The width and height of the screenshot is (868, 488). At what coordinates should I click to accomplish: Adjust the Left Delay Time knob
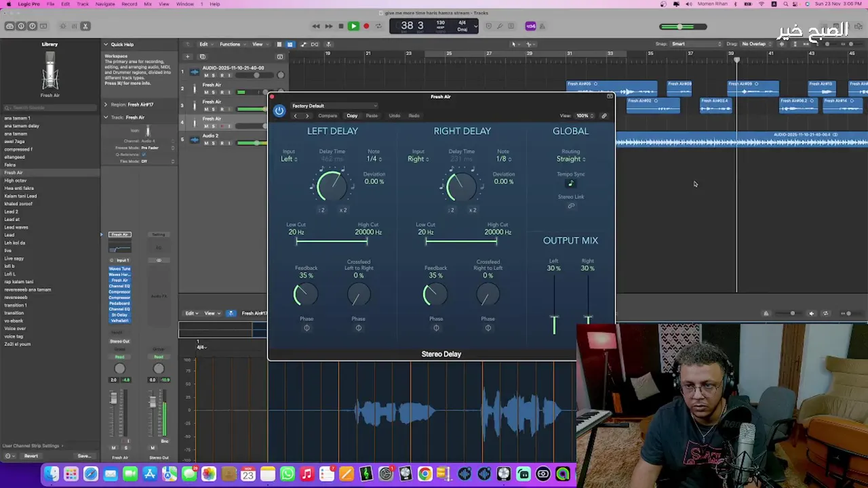331,186
